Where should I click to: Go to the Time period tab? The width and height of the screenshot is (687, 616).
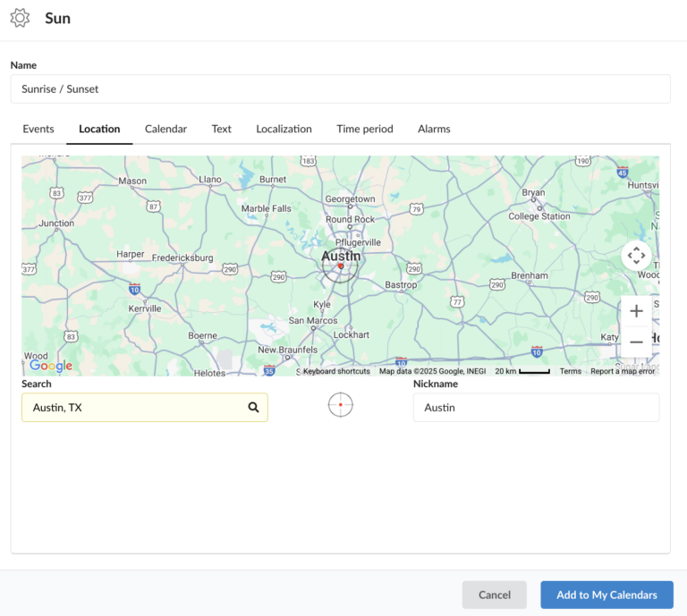tap(365, 129)
